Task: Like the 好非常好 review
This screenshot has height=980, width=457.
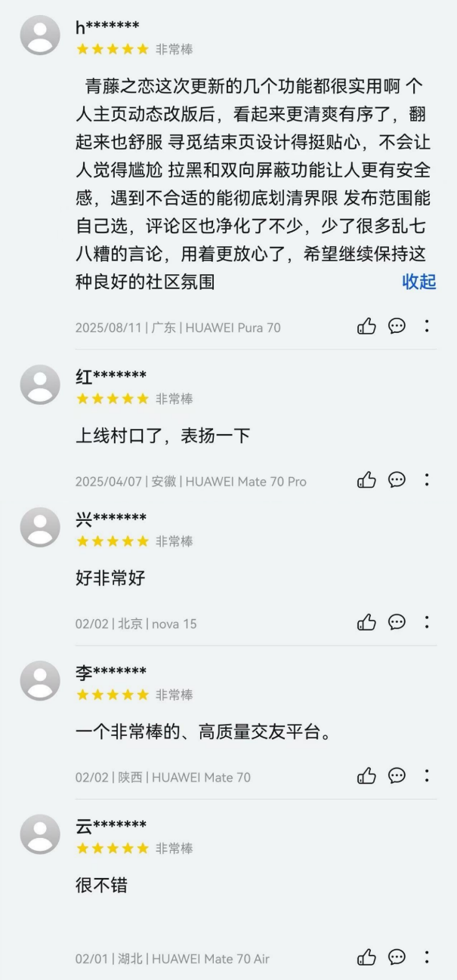Action: pyautogui.click(x=366, y=623)
